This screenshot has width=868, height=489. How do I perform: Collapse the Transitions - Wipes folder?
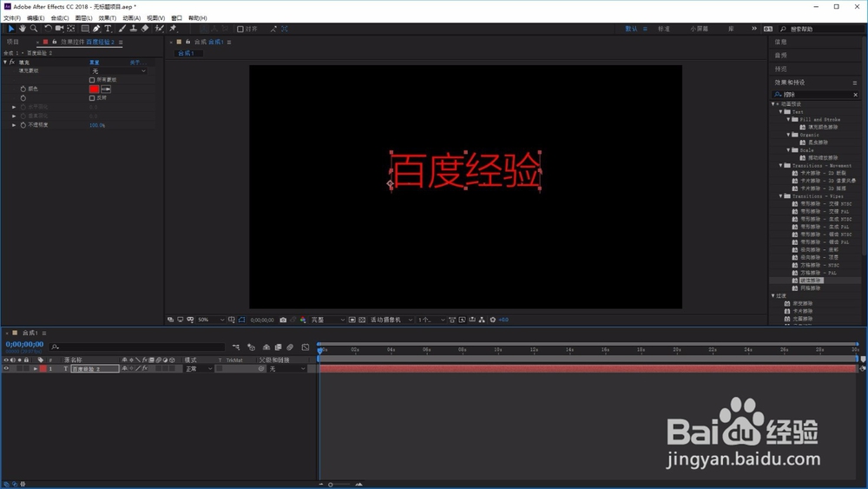(781, 196)
